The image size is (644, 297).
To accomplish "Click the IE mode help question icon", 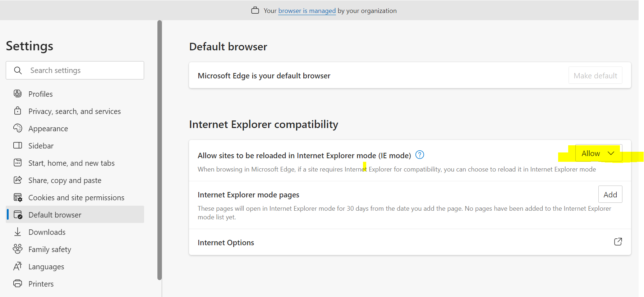I will coord(419,155).
